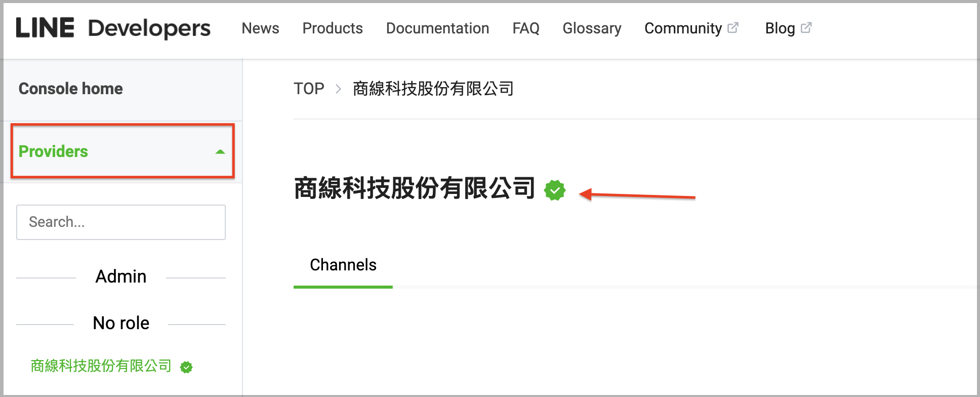Click the Admin role group label
Viewport: 980px width, 397px height.
[121, 276]
